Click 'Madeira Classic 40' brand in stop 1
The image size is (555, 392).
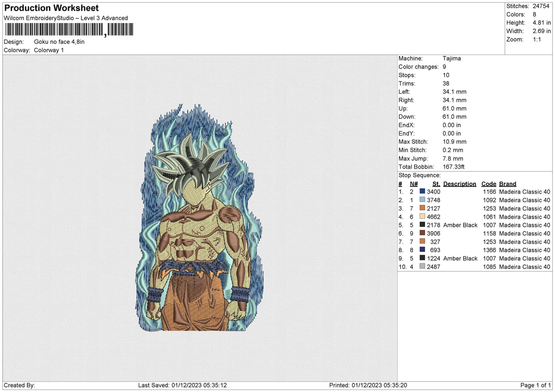pos(525,191)
